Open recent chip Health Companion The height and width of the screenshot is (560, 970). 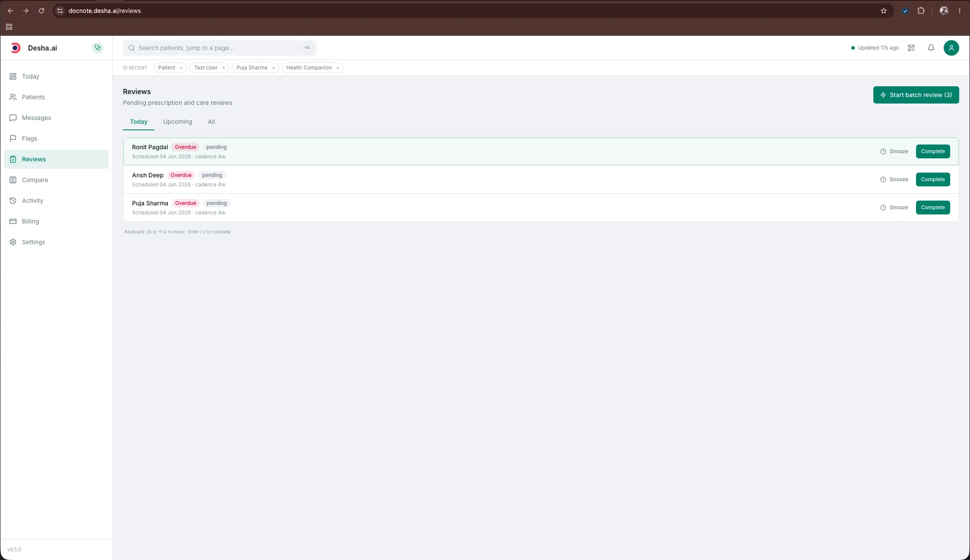pos(309,68)
